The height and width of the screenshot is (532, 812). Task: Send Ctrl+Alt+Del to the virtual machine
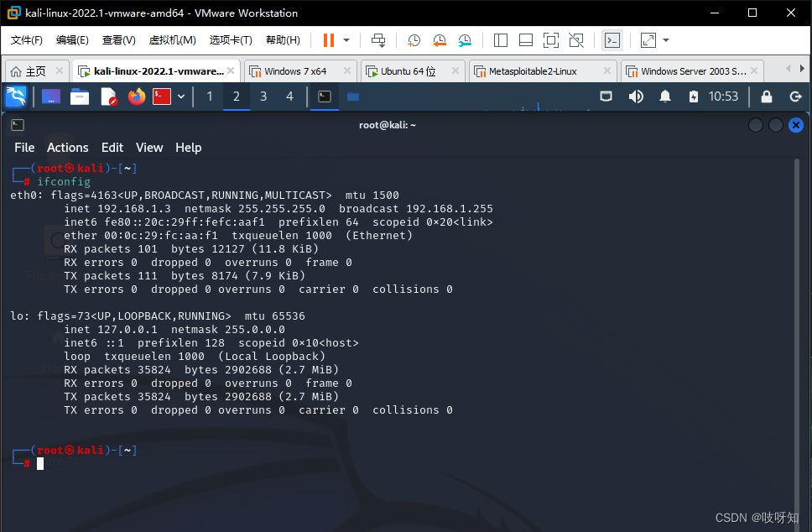coord(378,40)
